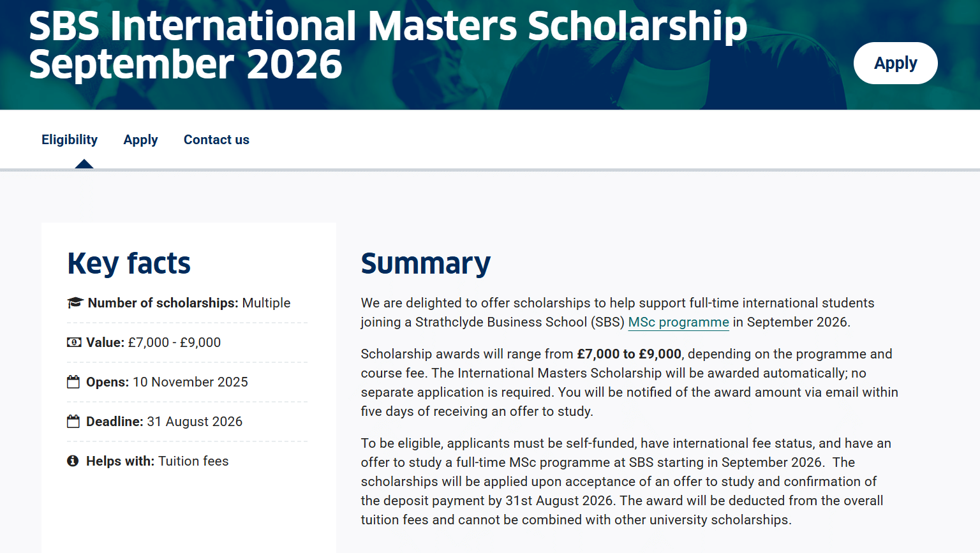Follow the MSc programme link
Viewport: 980px width, 553px height.
[x=678, y=322]
